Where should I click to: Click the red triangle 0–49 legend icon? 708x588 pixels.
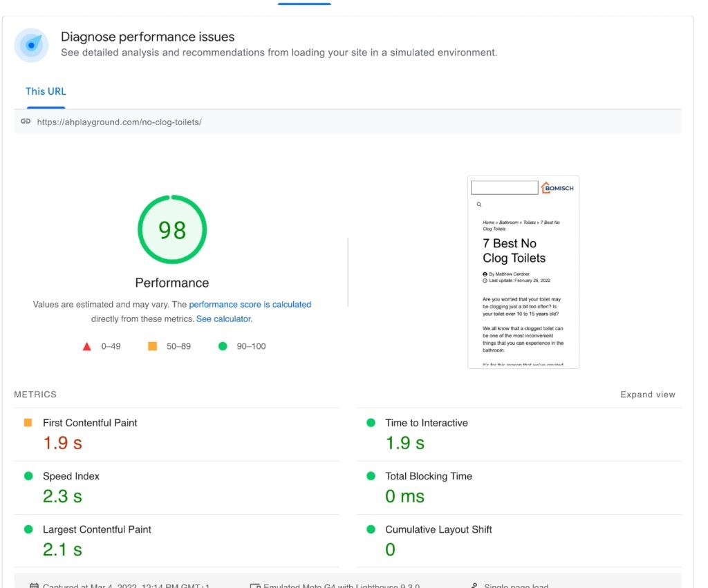click(87, 346)
